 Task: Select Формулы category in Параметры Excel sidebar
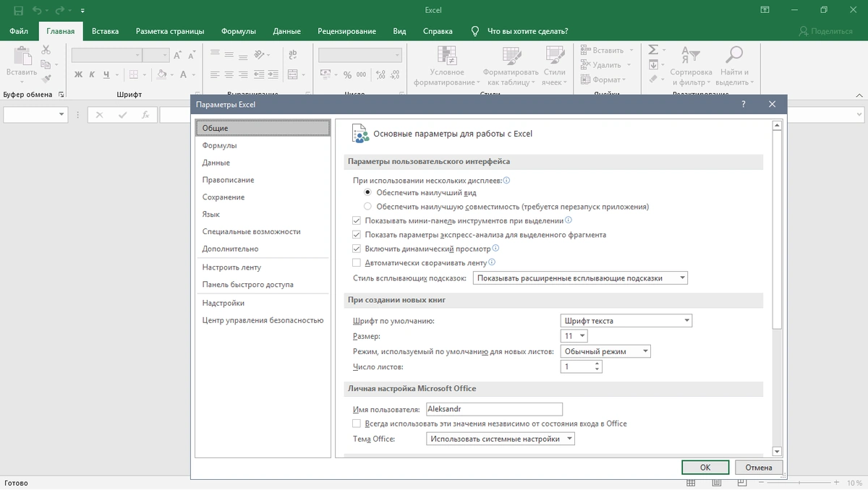pyautogui.click(x=263, y=145)
